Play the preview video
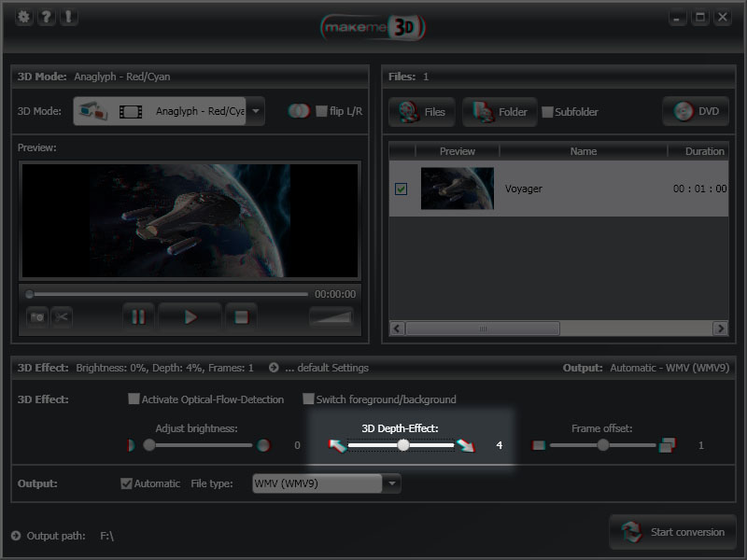Viewport: 747px width, 560px height. click(190, 316)
